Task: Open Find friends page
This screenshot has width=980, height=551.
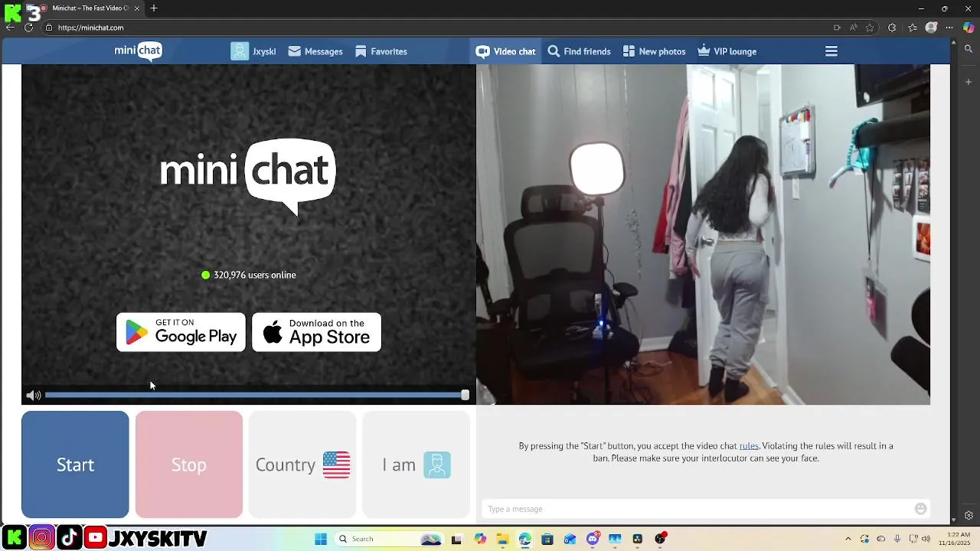Action: click(580, 51)
